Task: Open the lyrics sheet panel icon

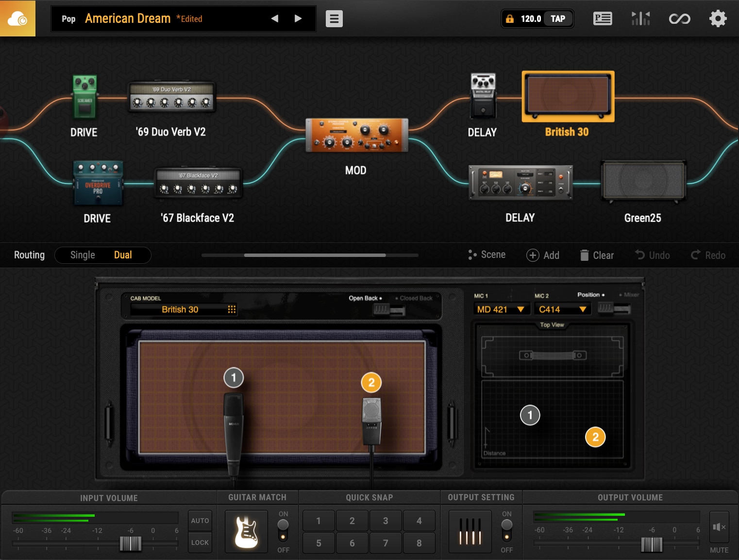Action: click(x=603, y=18)
